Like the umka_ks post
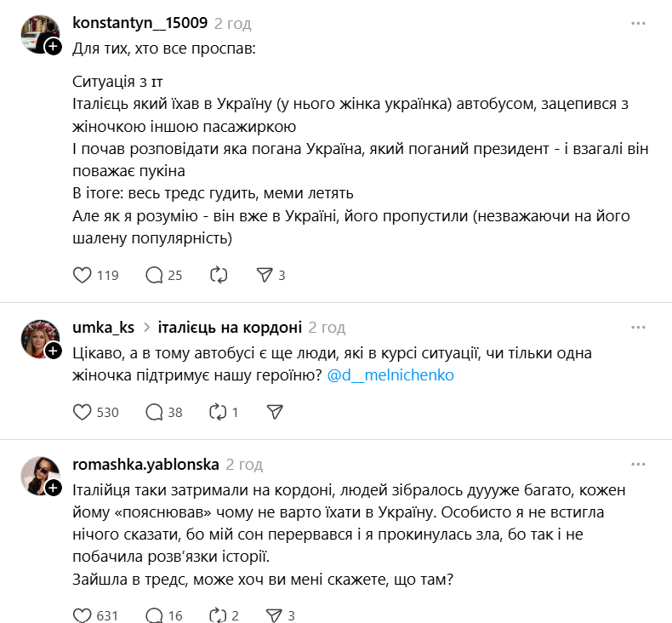672x623 pixels. (83, 412)
